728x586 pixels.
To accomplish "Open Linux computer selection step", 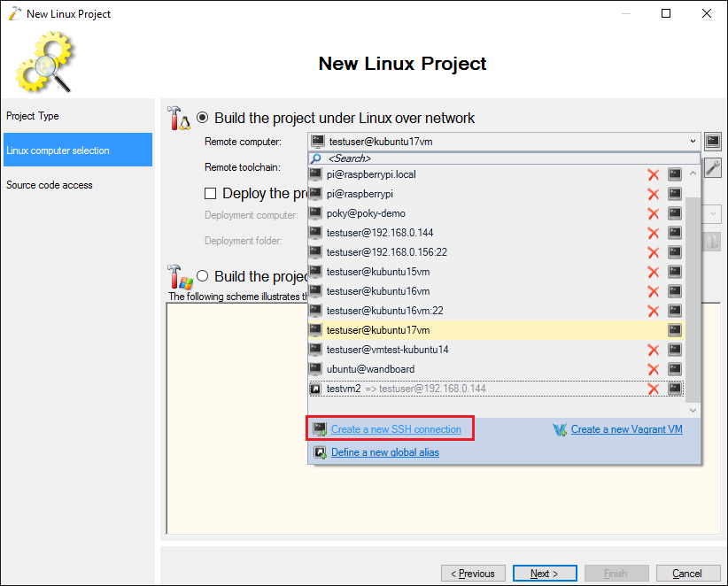I will (78, 150).
